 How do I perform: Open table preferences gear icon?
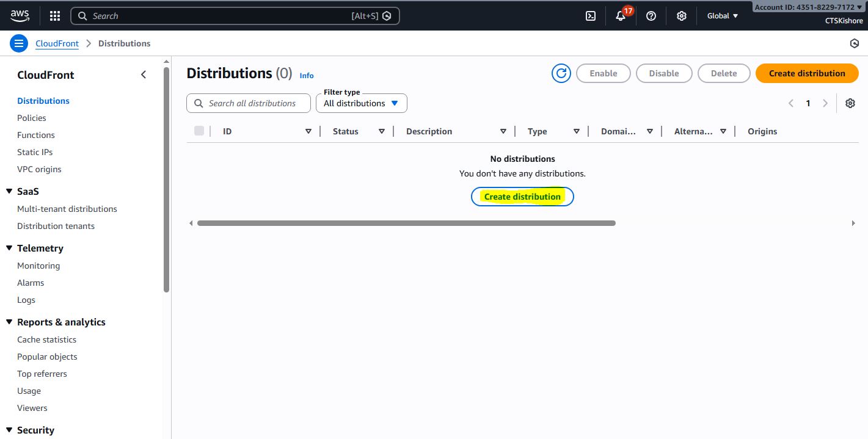pos(850,103)
